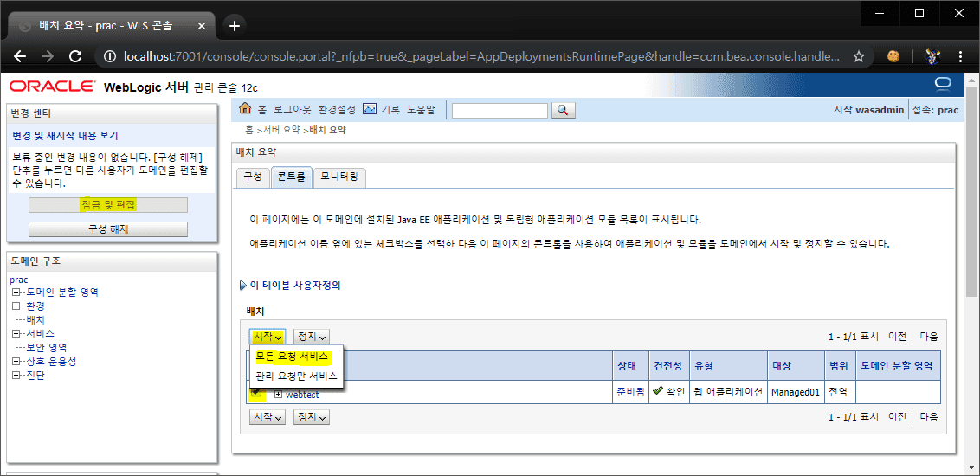Choose 관리 요청만 서비스 menu option

[296, 376]
